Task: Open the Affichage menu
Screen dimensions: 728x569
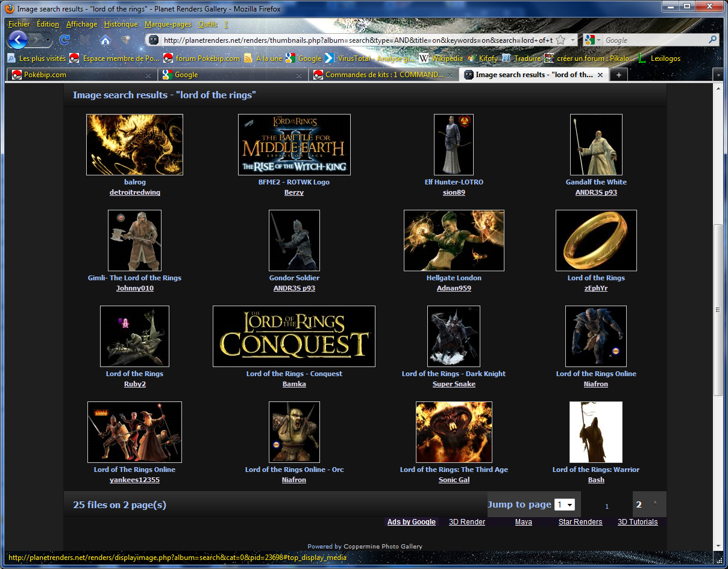Action: click(x=81, y=24)
